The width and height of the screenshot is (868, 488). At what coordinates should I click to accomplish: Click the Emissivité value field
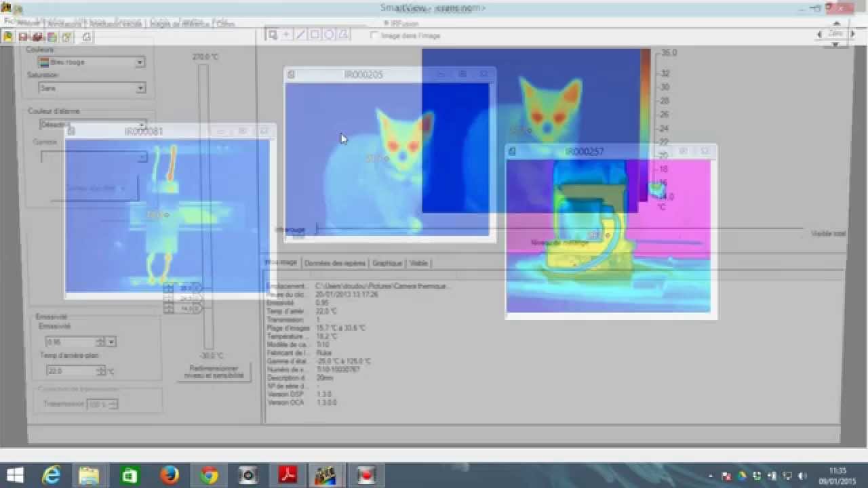tap(71, 342)
